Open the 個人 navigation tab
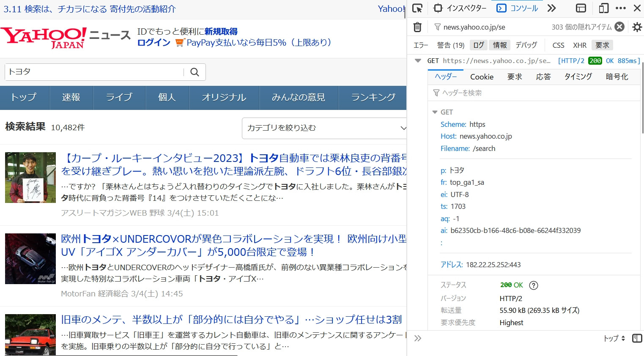644x356 pixels. click(167, 97)
